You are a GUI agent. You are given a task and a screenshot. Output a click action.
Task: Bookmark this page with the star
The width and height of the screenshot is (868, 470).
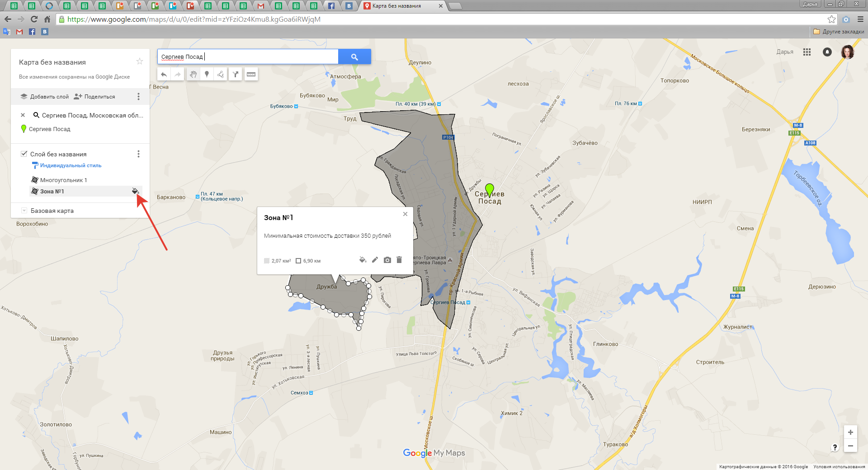tap(831, 19)
